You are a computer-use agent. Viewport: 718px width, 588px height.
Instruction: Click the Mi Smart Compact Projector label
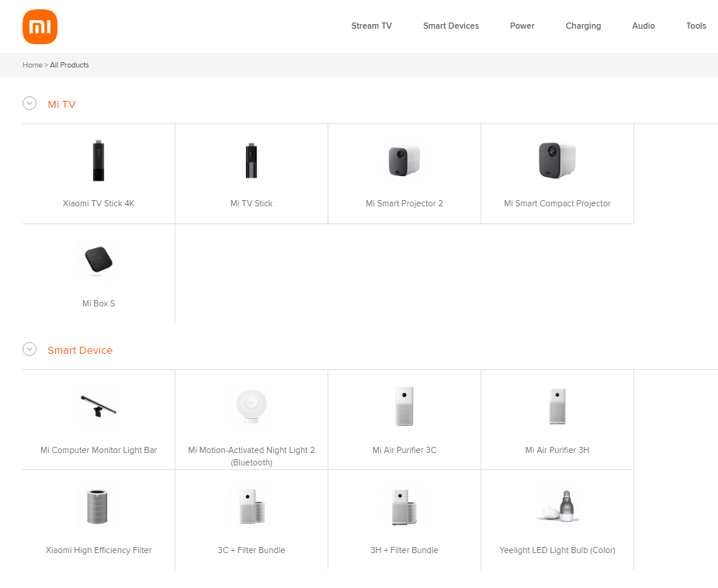point(557,204)
